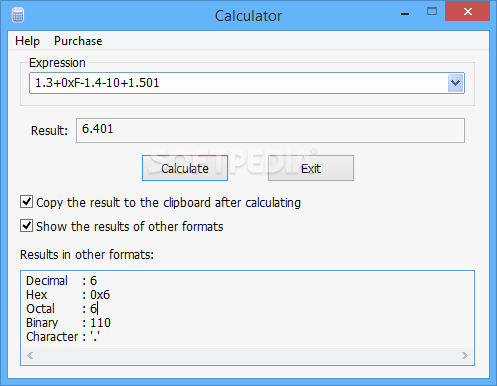Click the Exit button
The width and height of the screenshot is (497, 386).
[x=311, y=168]
